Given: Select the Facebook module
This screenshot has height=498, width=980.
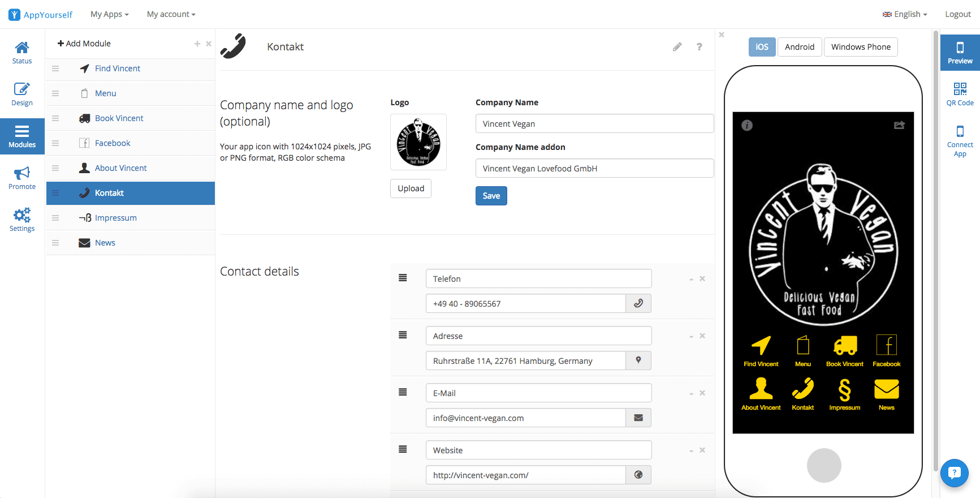Looking at the screenshot, I should coord(131,143).
